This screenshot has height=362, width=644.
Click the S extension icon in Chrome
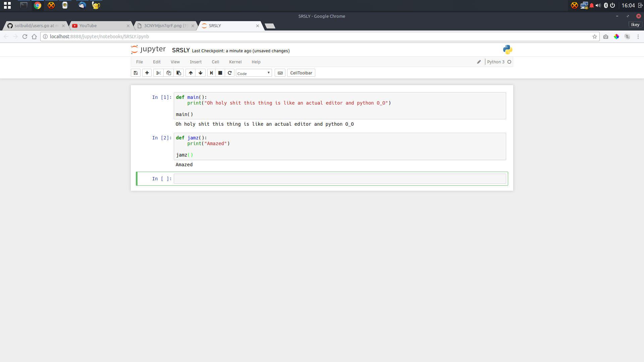click(x=627, y=37)
